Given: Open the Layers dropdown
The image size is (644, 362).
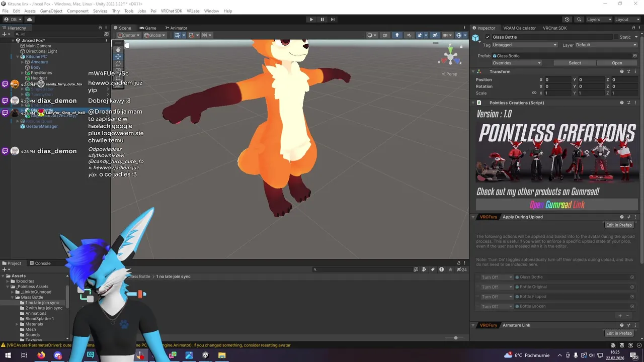Looking at the screenshot, I should point(599,20).
